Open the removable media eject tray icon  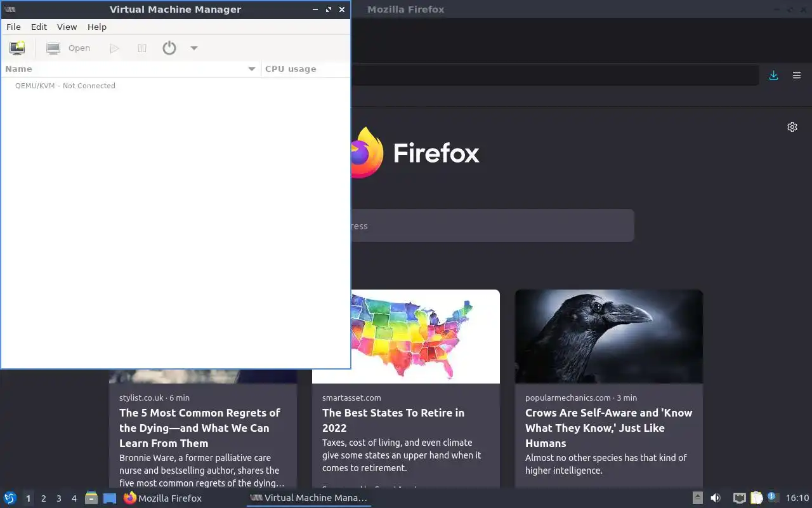click(697, 498)
